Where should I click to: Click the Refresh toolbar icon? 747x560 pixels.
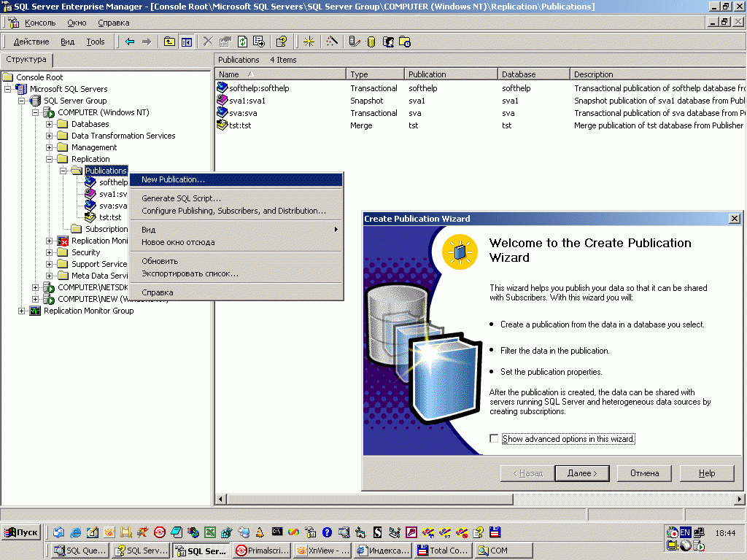(x=242, y=42)
